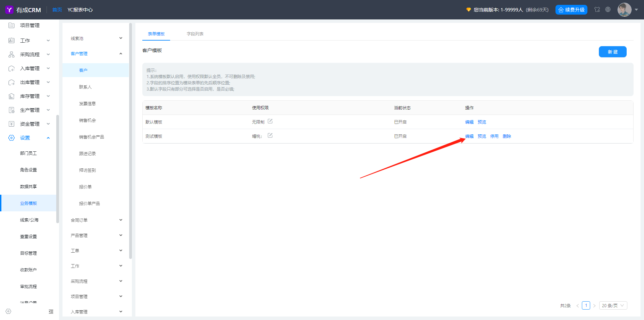The height and width of the screenshot is (320, 644).
Task: Click the theme shirt icon in header
Action: (597, 9)
